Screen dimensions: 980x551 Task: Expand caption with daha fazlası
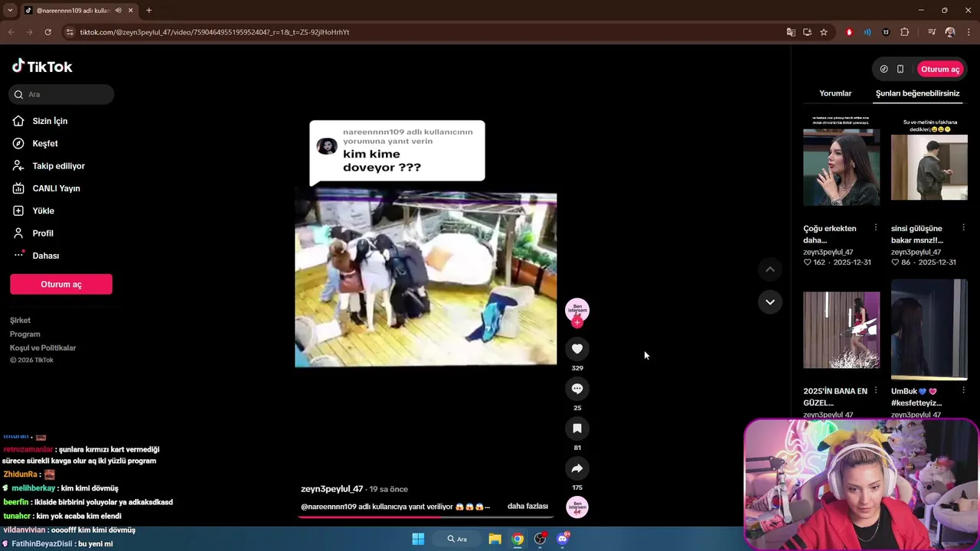click(528, 507)
